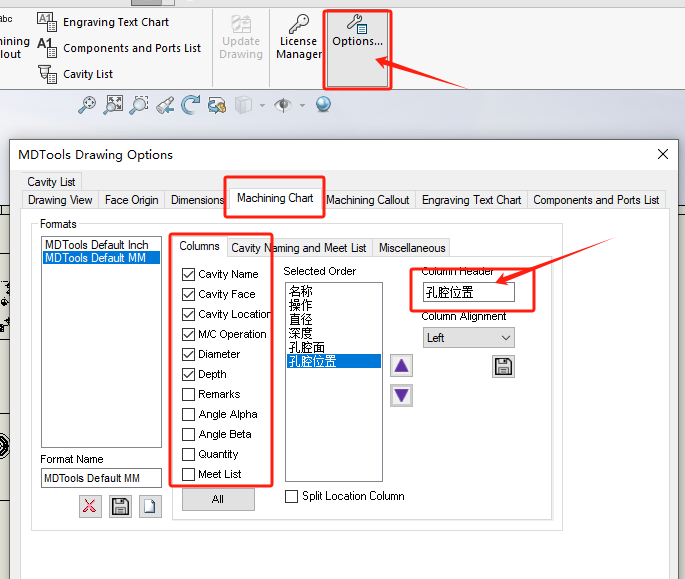Uncheck the Cavity Name checkbox
Screen dimensions: 685x579
tap(188, 274)
